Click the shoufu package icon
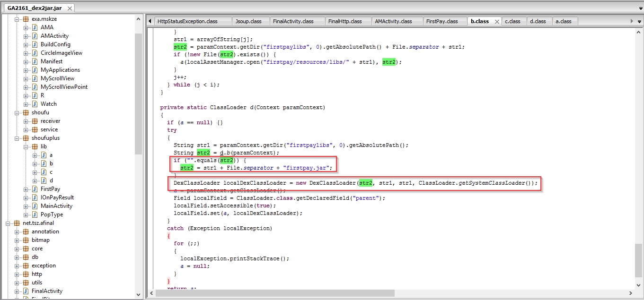The height and width of the screenshot is (300, 644). point(26,112)
